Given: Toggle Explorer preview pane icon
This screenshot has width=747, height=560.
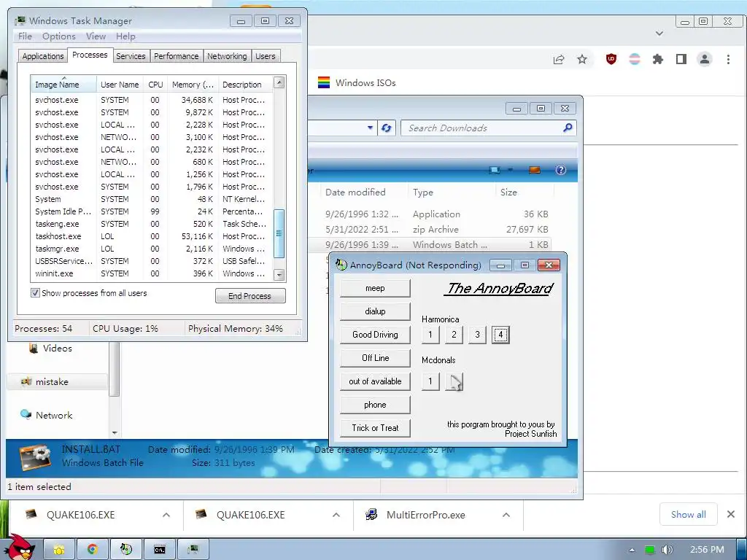Looking at the screenshot, I should click(535, 170).
